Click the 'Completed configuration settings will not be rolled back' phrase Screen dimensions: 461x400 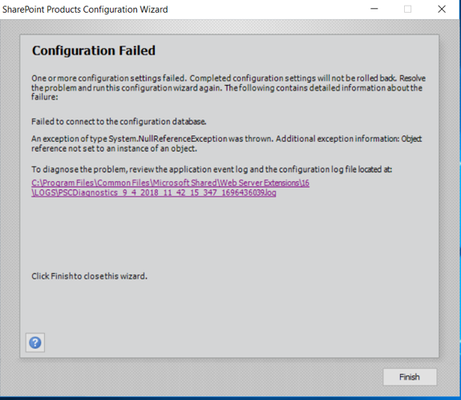[293, 78]
